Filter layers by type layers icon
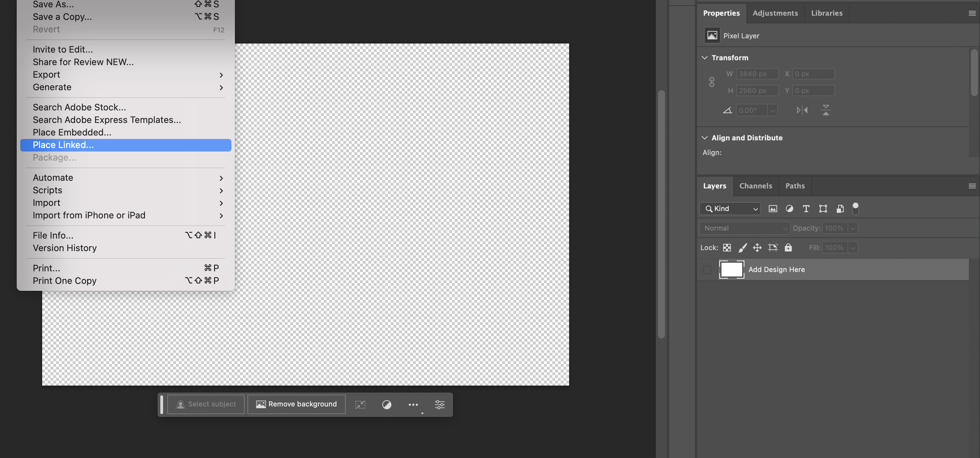The image size is (980, 458). (806, 209)
